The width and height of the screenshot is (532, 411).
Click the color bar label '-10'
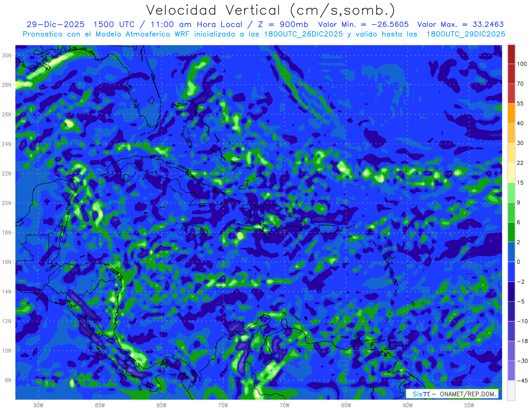(x=522, y=321)
